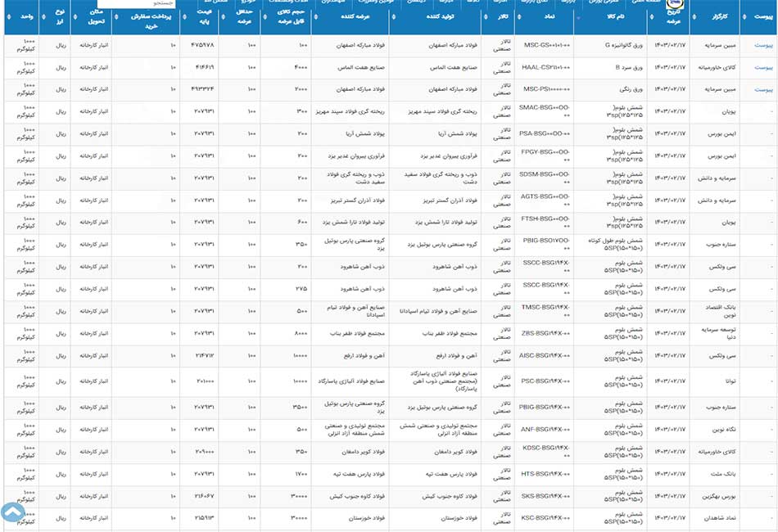The image size is (778, 532).
Task: Focus the جستجو search box
Action: [x=137, y=3]
